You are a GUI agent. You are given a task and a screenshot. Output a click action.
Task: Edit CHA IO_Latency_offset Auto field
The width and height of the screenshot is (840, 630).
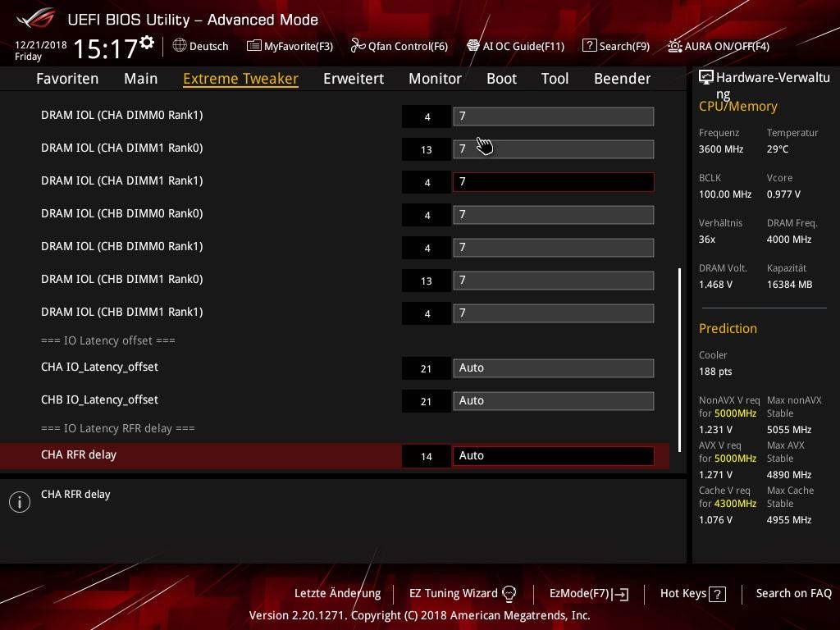tap(554, 368)
